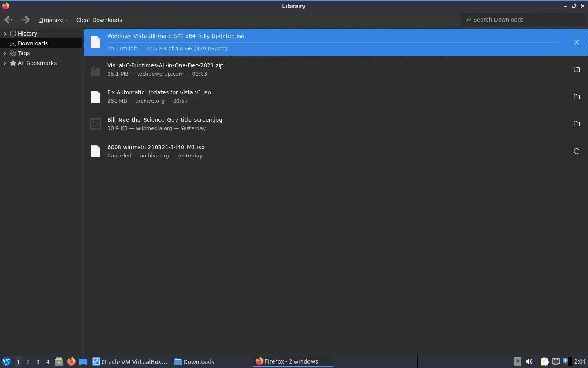Switch to Oracle VM VirtualBox window

tap(130, 361)
